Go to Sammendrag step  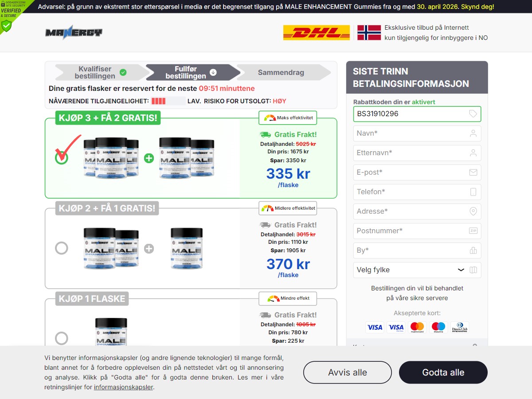[x=283, y=72]
